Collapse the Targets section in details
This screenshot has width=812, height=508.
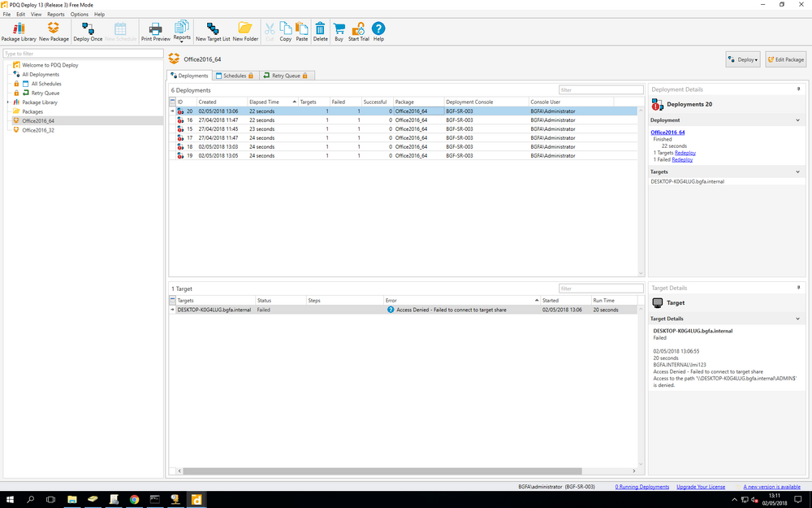tap(797, 172)
